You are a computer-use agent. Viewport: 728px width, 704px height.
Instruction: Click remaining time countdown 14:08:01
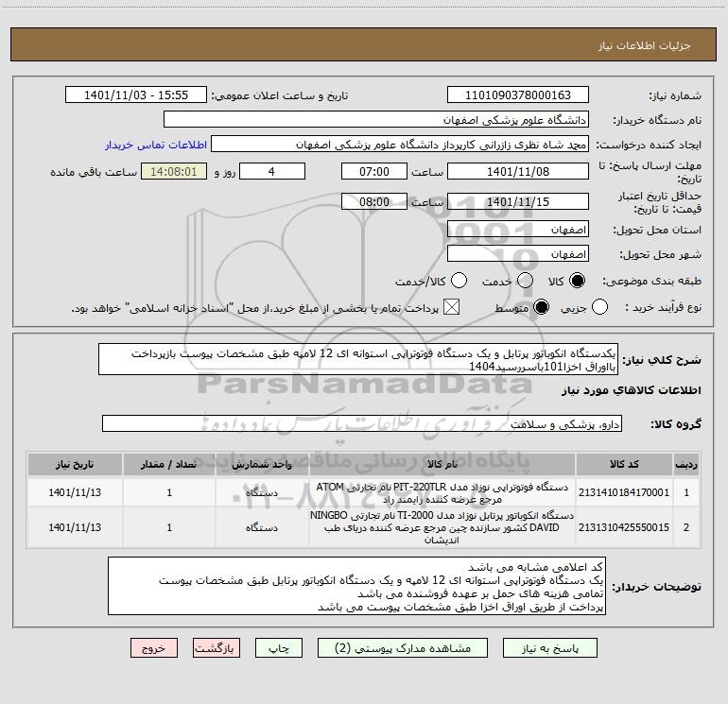click(x=174, y=171)
